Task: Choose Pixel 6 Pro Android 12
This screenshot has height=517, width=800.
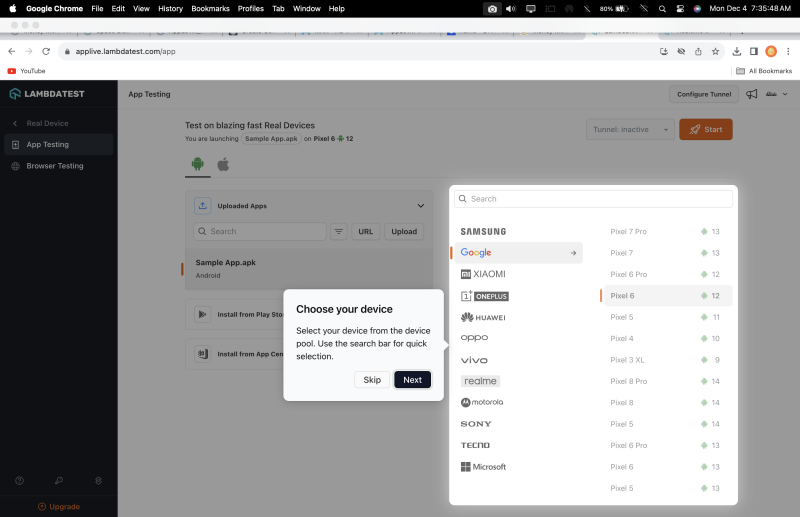Action: pyautogui.click(x=668, y=275)
